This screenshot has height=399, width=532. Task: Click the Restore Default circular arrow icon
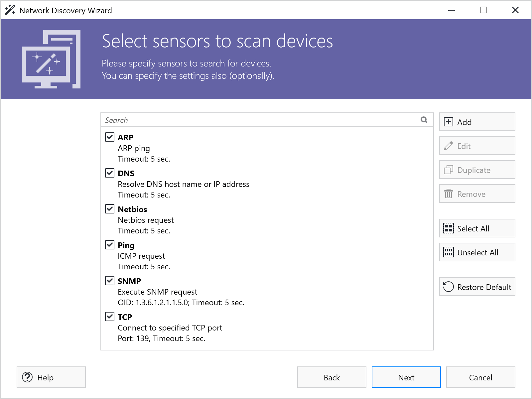click(x=448, y=287)
